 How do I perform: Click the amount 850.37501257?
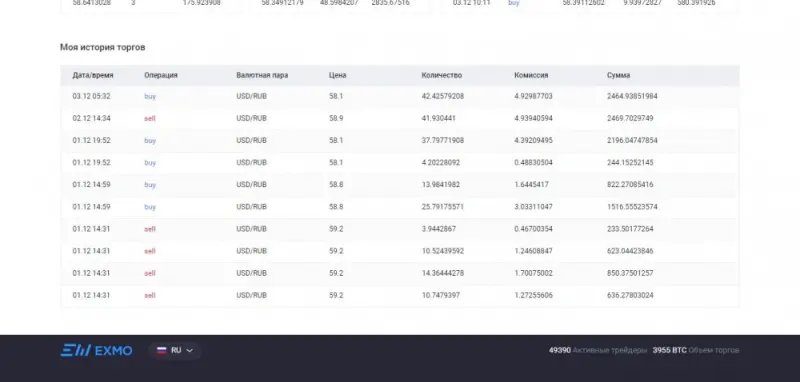(x=630, y=273)
